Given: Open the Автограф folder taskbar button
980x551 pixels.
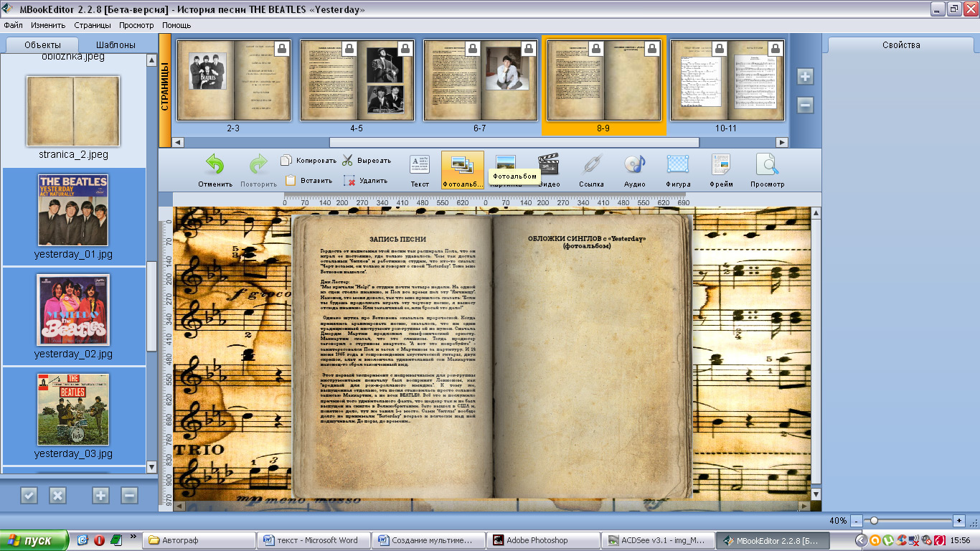Looking at the screenshot, I should click(199, 540).
